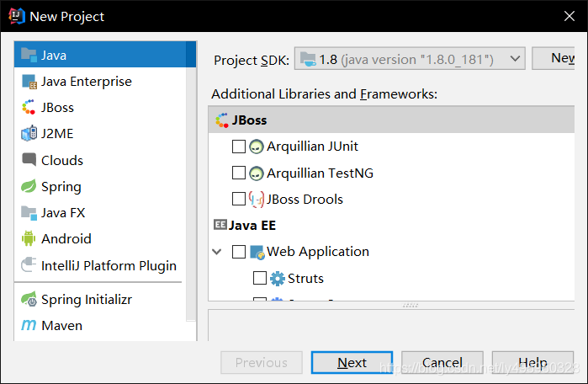Select the Spring Initializr project type
The image size is (588, 384).
pyautogui.click(x=100, y=300)
